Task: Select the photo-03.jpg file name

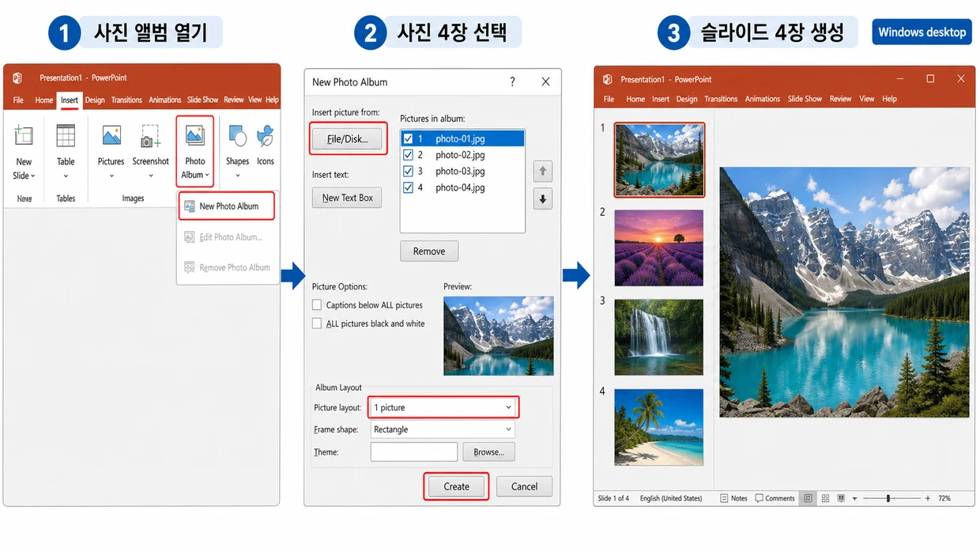Action: [460, 171]
